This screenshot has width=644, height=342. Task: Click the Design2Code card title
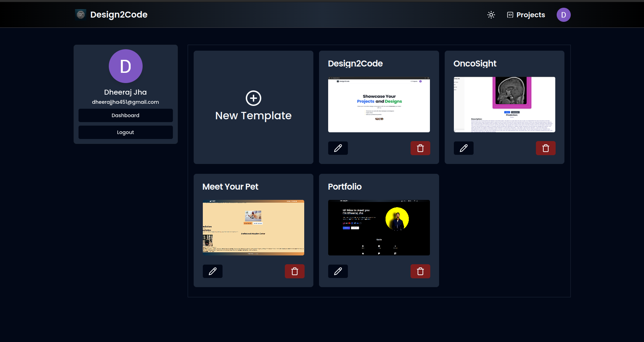coord(355,64)
